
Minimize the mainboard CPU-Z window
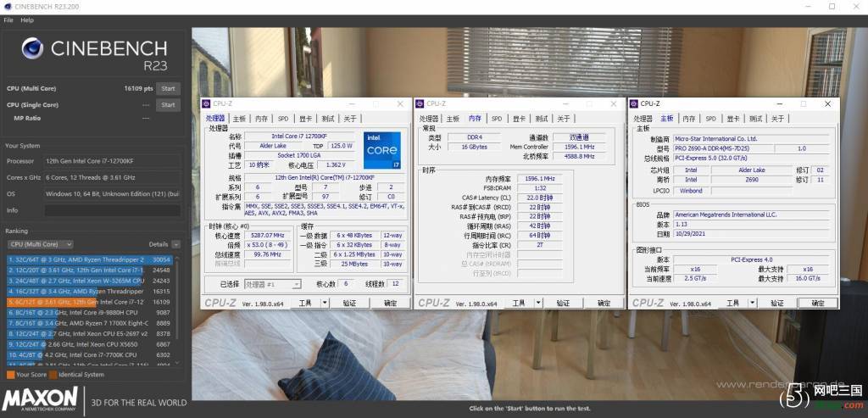[x=779, y=103]
